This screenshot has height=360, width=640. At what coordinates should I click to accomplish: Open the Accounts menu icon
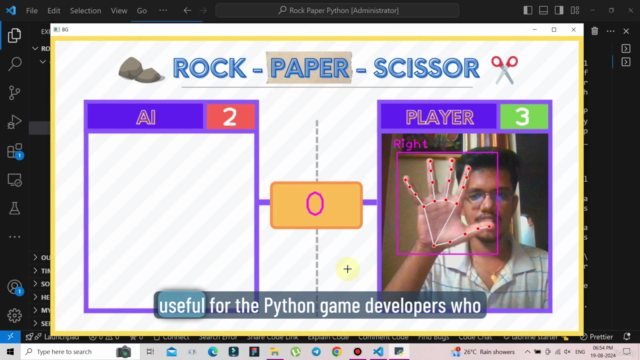pos(14,287)
